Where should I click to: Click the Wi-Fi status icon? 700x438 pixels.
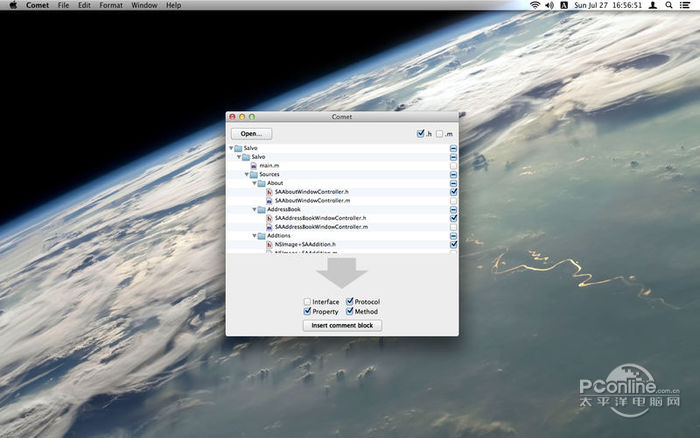pyautogui.click(x=535, y=6)
